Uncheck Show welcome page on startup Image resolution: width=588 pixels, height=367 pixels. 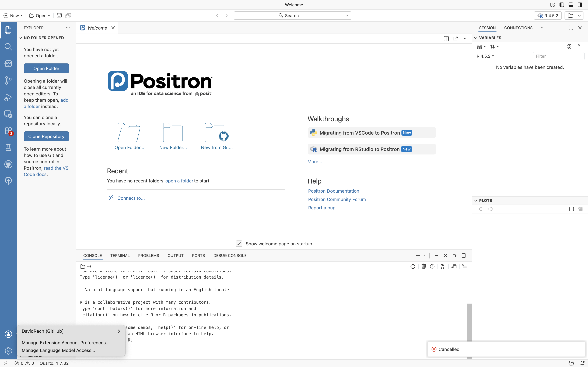pyautogui.click(x=239, y=244)
